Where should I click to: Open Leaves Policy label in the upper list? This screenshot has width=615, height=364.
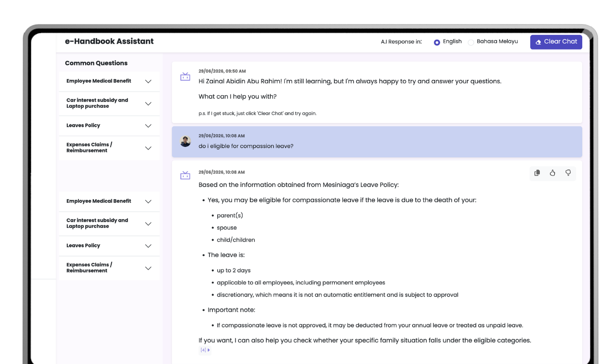tap(83, 126)
